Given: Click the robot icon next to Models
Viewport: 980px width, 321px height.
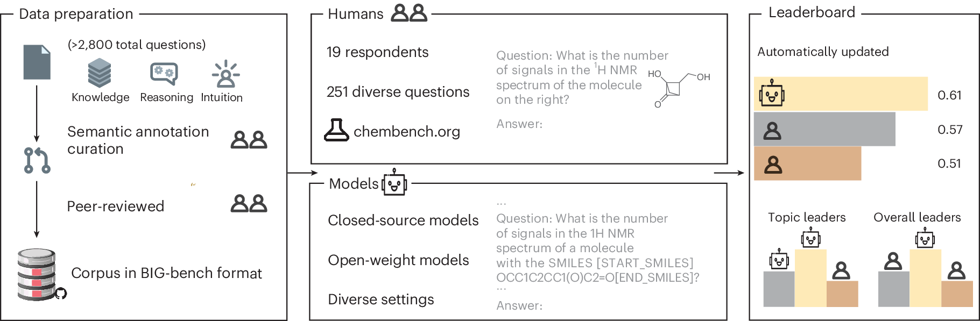Looking at the screenshot, I should (394, 182).
